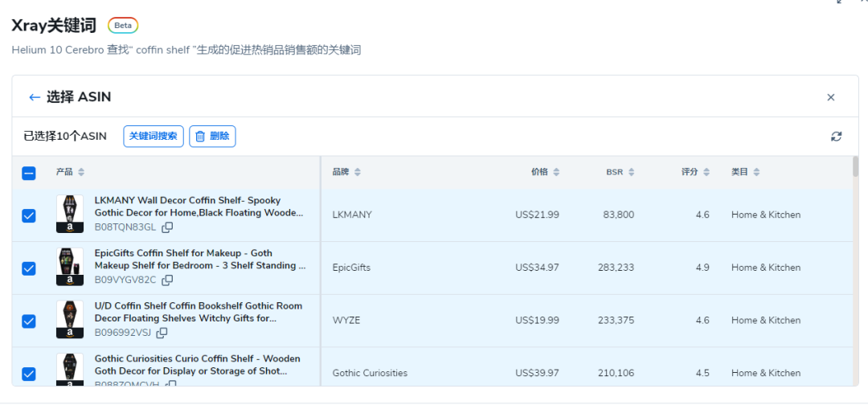Click the 删除 button with trash icon
This screenshot has height=405, width=868.
point(212,137)
